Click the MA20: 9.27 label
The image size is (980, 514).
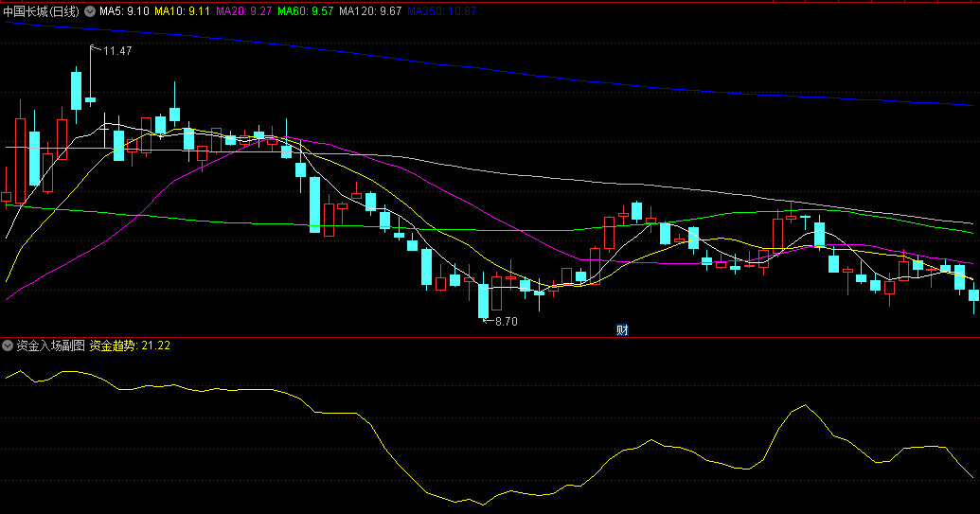[243, 11]
